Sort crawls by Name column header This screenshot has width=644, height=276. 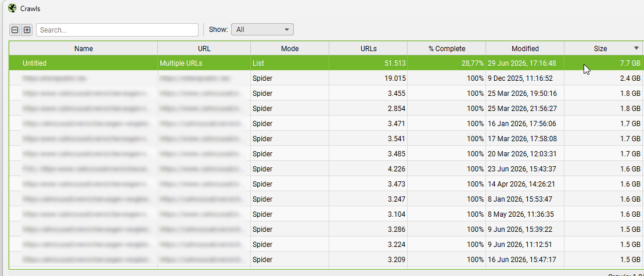[84, 48]
